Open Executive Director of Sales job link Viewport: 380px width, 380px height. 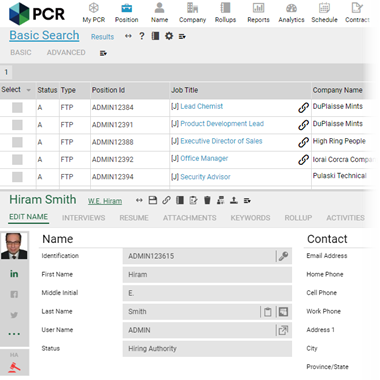pyautogui.click(x=221, y=141)
